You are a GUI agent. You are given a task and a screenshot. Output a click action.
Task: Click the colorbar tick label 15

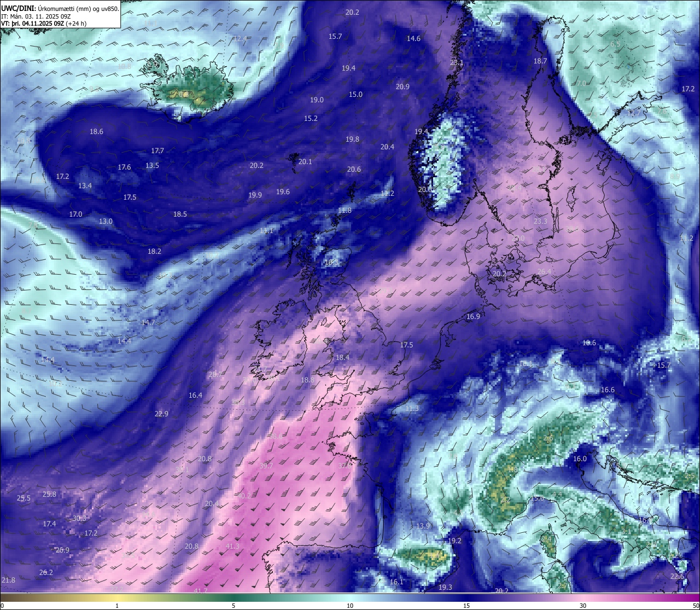pyautogui.click(x=466, y=606)
